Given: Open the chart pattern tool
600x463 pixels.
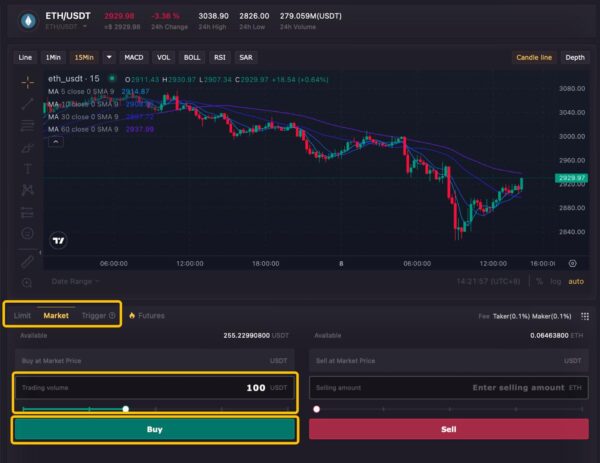Looking at the screenshot, I should (28, 190).
